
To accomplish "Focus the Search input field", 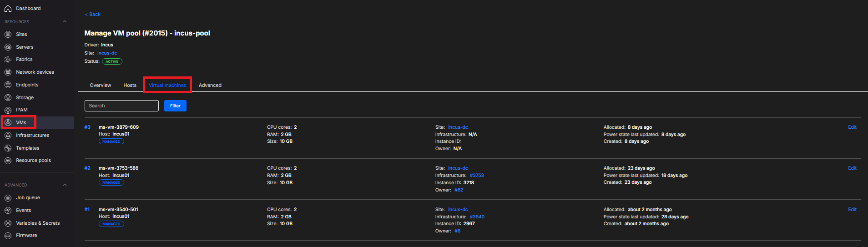I will (121, 106).
